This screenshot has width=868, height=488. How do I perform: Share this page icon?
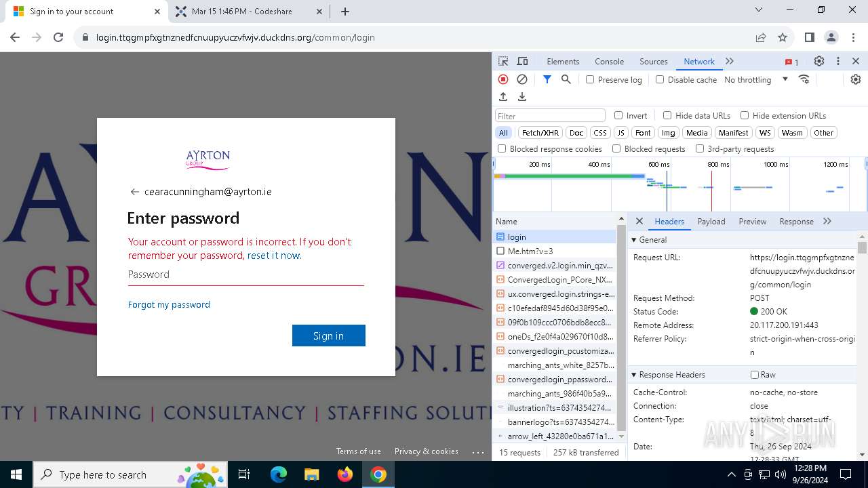click(761, 37)
